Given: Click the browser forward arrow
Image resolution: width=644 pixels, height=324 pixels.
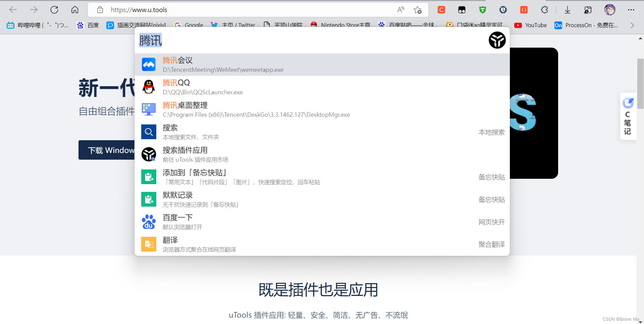Looking at the screenshot, I should (x=34, y=10).
